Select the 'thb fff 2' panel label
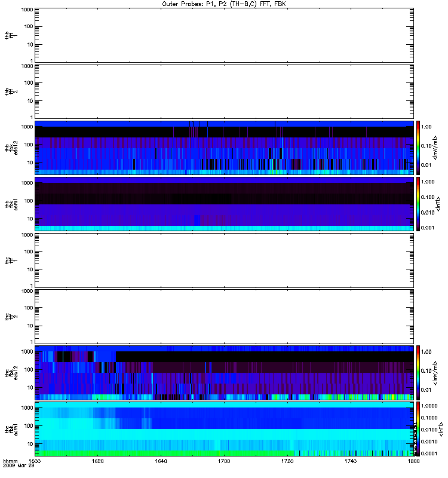 [x=11, y=91]
